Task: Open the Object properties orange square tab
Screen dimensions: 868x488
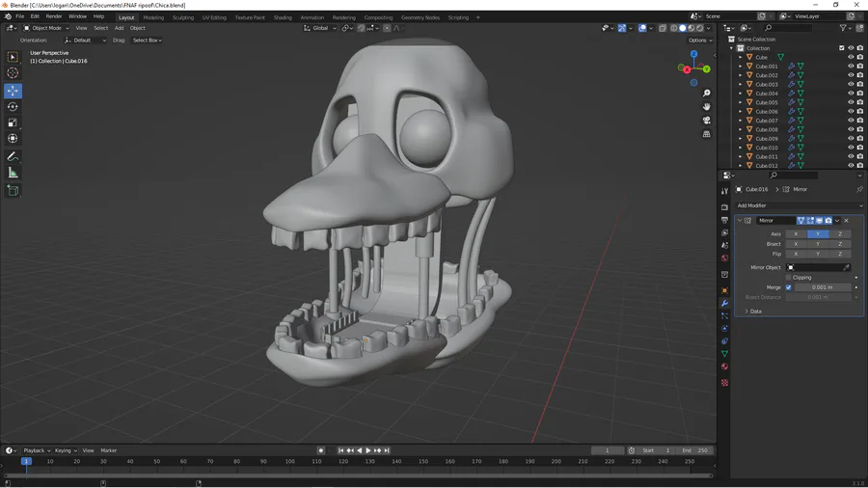Action: [x=724, y=290]
